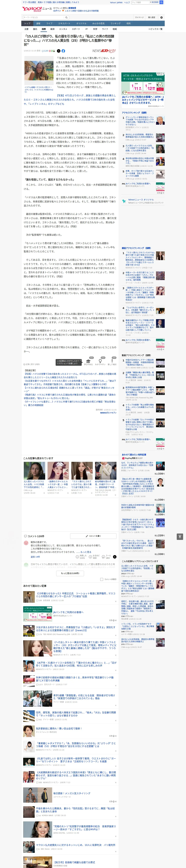This screenshot has width=186, height=868.
Task: Open the エキスパート tab
Action: (64, 24)
